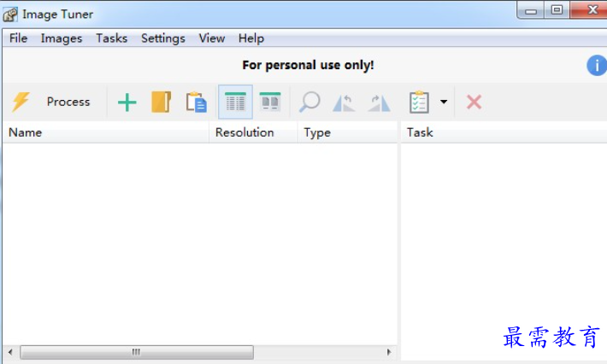607x364 pixels.
Task: Click the task checklist clipboard icon
Action: click(x=419, y=103)
